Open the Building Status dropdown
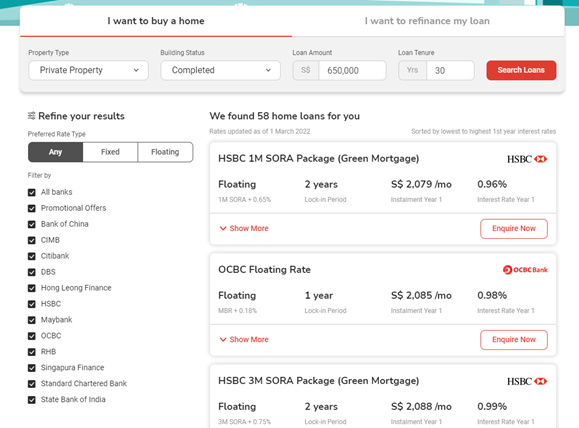579x428 pixels. pyautogui.click(x=220, y=70)
